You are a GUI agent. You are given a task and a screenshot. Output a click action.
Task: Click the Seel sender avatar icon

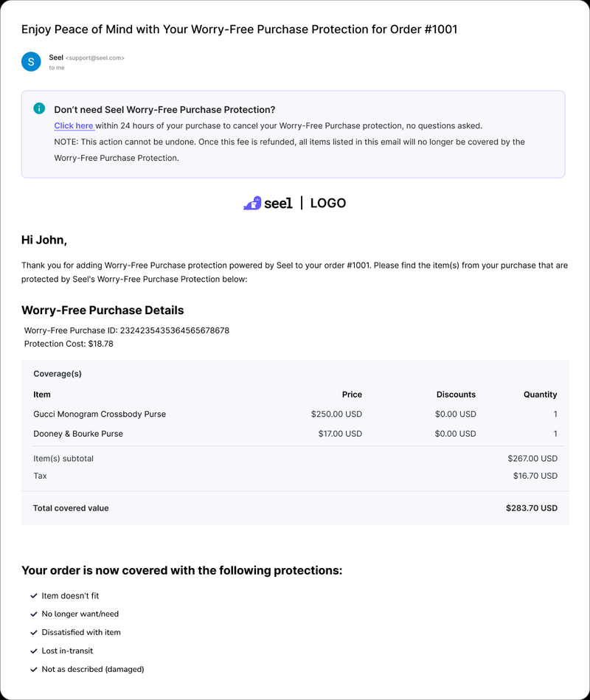31,62
